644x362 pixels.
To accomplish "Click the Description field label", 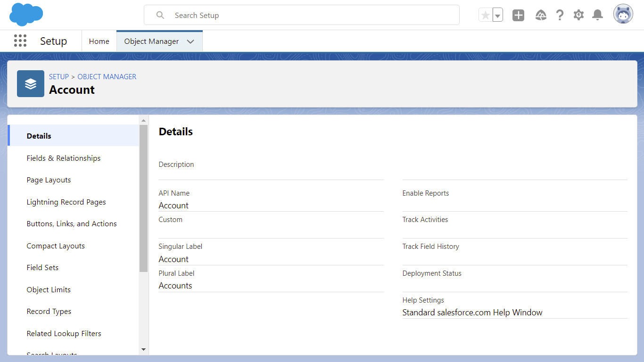I will tap(176, 165).
